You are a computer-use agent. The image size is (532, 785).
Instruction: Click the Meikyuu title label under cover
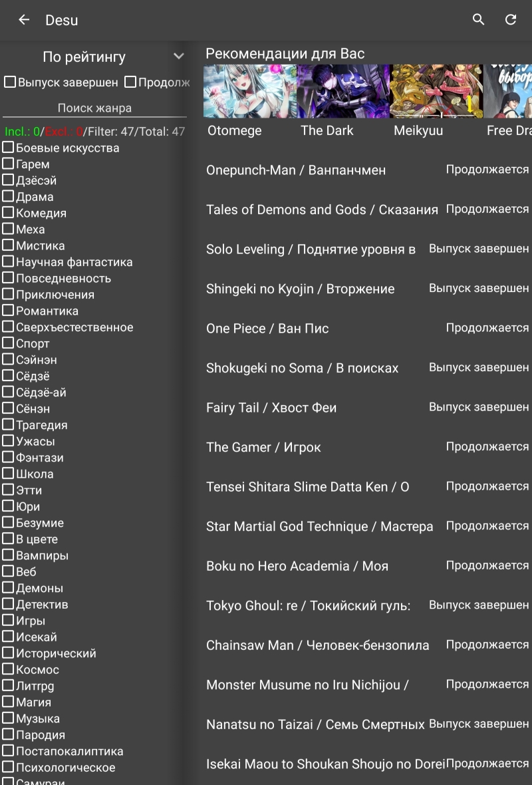[x=418, y=130]
